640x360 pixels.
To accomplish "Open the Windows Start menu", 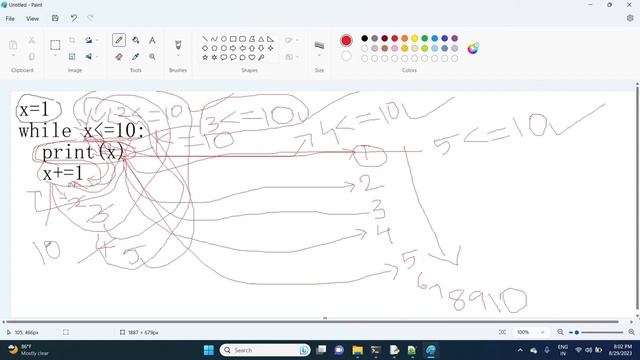I will click(209, 350).
